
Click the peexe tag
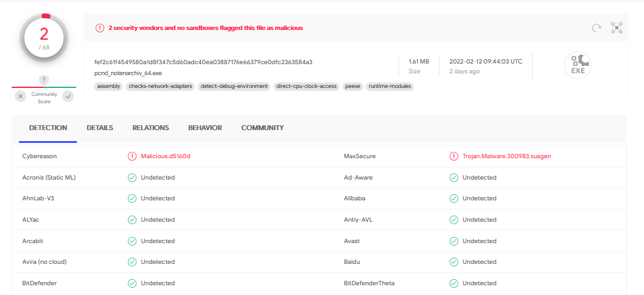coord(353,86)
